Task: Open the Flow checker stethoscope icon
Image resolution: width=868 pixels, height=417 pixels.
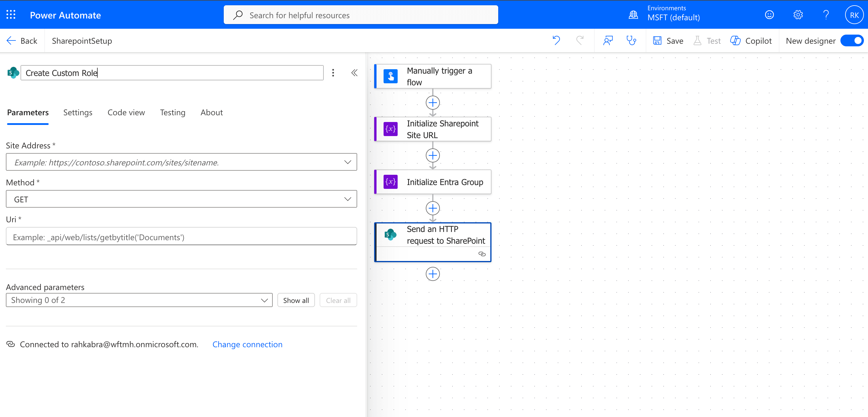Action: coord(631,41)
